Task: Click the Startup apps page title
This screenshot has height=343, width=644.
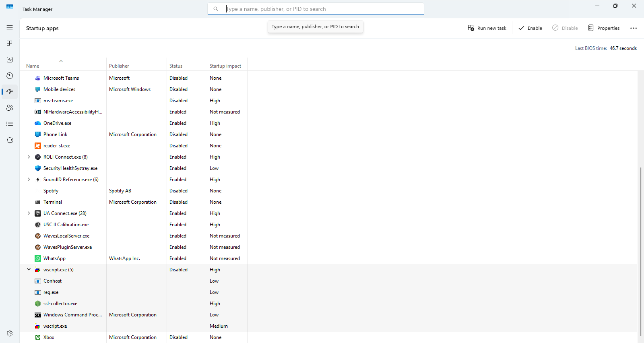Action: (42, 28)
